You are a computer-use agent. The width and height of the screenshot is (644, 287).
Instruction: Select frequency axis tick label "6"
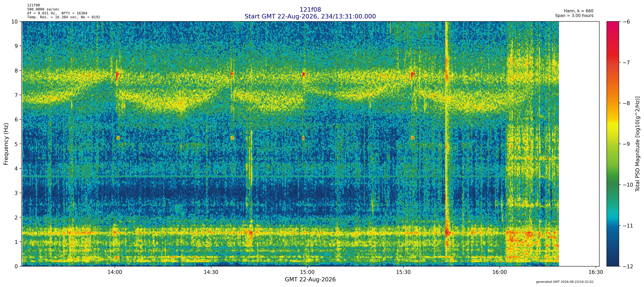tap(16, 120)
